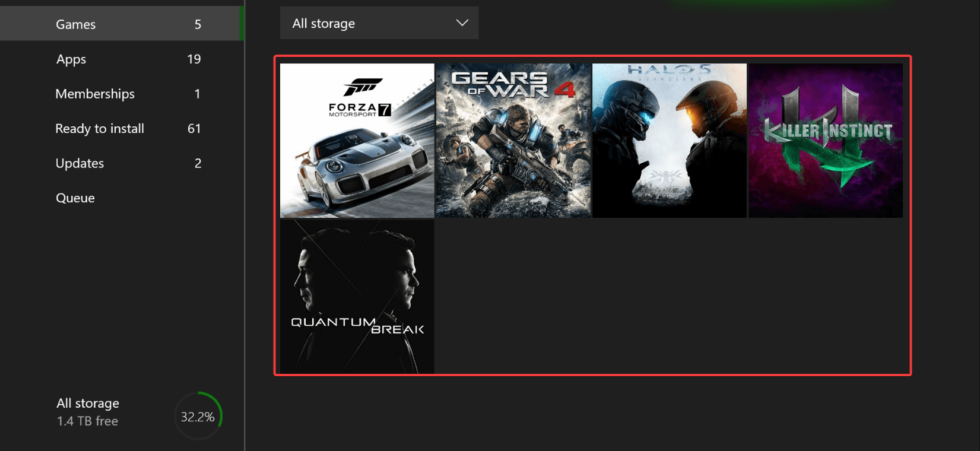Open the Killer Instinct game tile

pyautogui.click(x=826, y=141)
